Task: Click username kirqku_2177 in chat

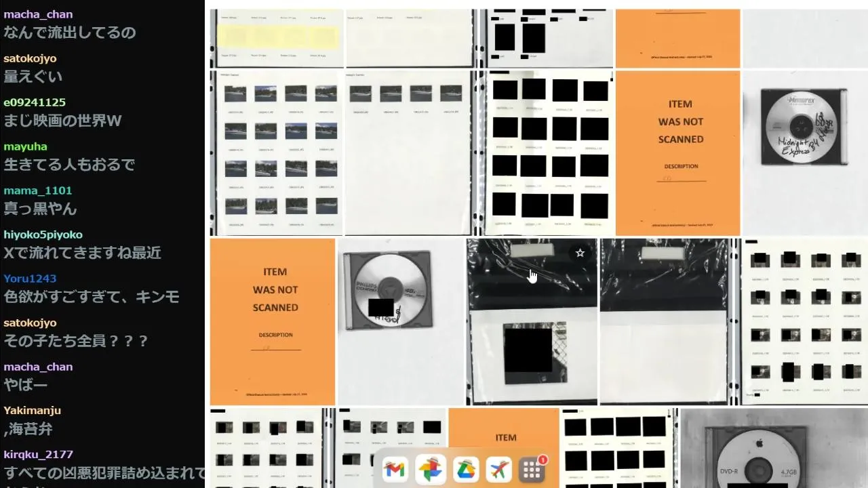Action: click(x=38, y=455)
